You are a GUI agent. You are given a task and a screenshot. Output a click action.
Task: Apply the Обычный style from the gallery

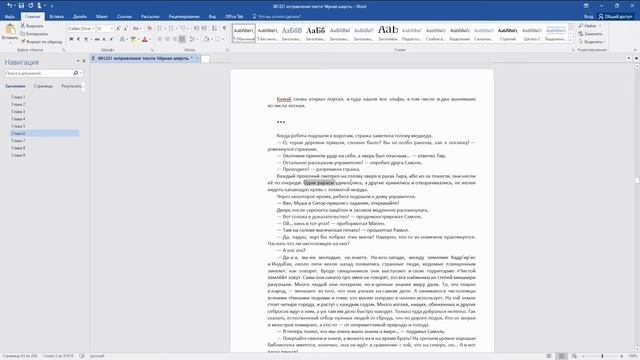(x=244, y=33)
